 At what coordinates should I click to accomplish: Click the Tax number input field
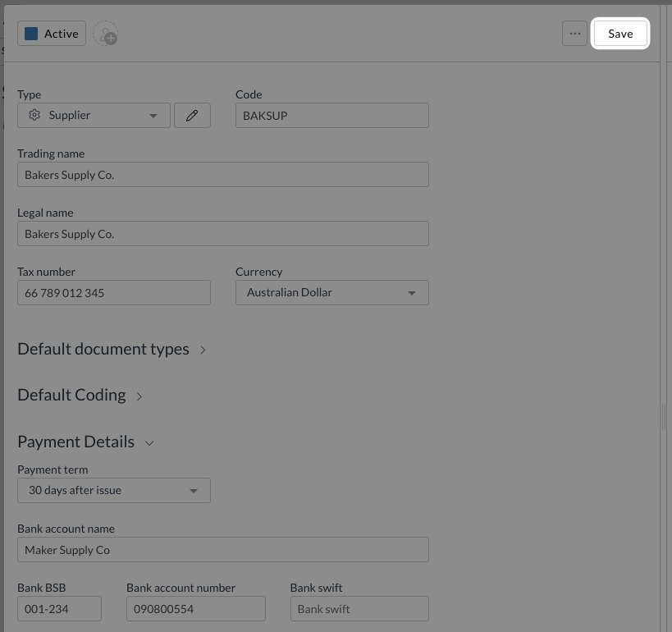pos(113,293)
